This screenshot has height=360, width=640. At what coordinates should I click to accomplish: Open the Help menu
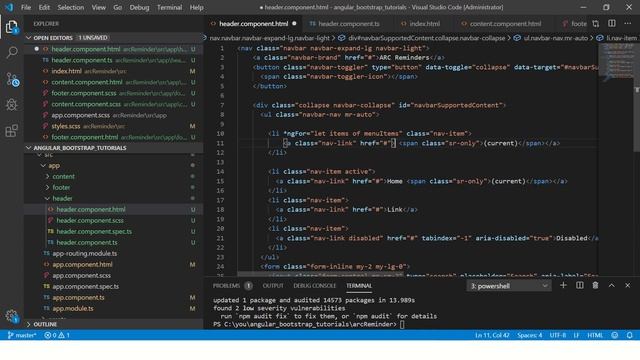(196, 7)
